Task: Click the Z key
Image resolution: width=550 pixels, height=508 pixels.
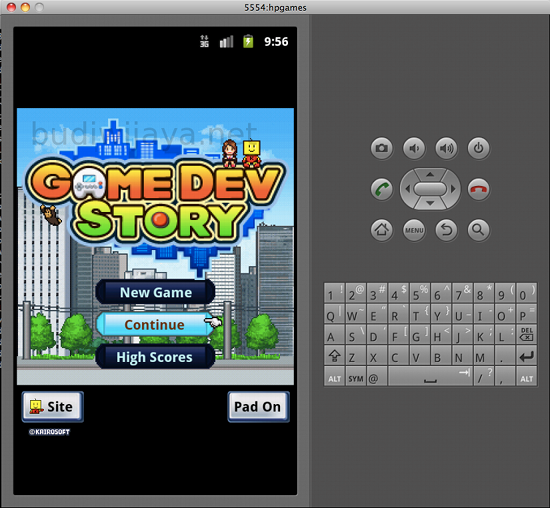Action: (x=356, y=356)
